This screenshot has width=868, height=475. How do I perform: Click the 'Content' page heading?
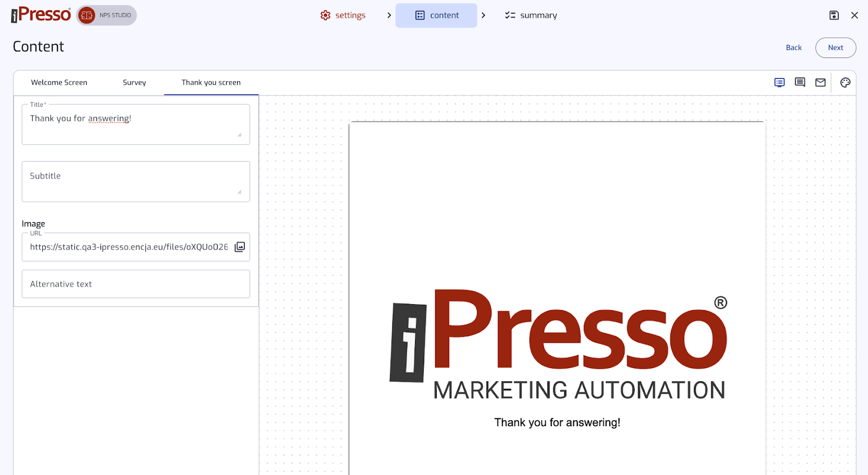[x=39, y=47]
